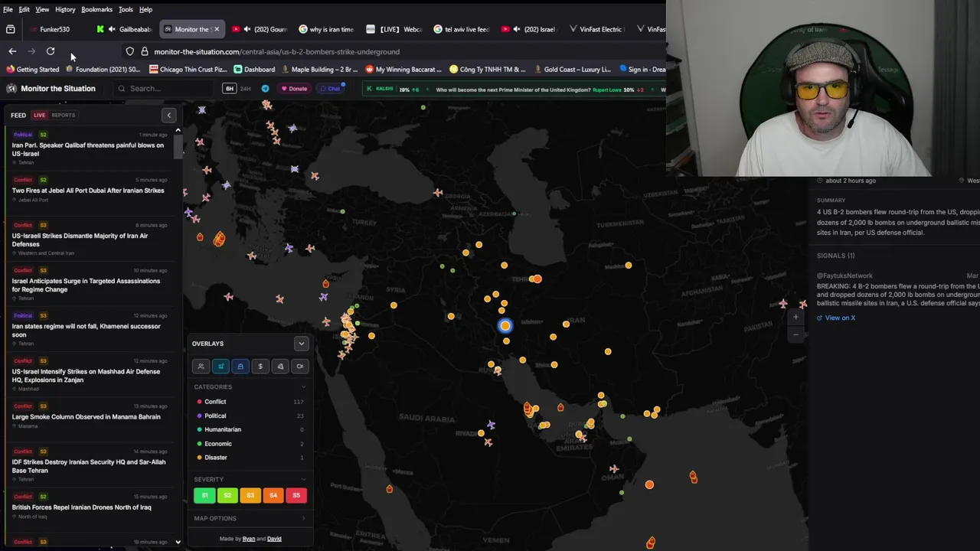Open the Tools menu
Viewport: 980px width, 551px height.
[x=126, y=9]
